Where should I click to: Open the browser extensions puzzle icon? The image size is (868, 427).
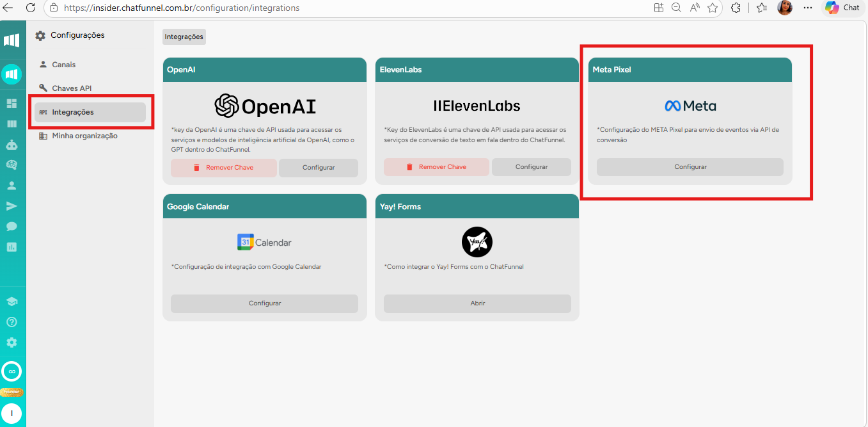(736, 8)
